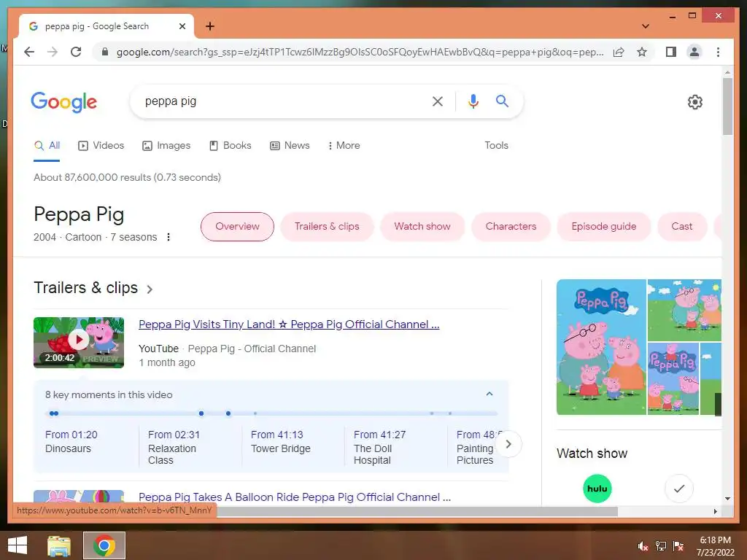Submit search with magnifier icon
The height and width of the screenshot is (560, 747).
(502, 101)
